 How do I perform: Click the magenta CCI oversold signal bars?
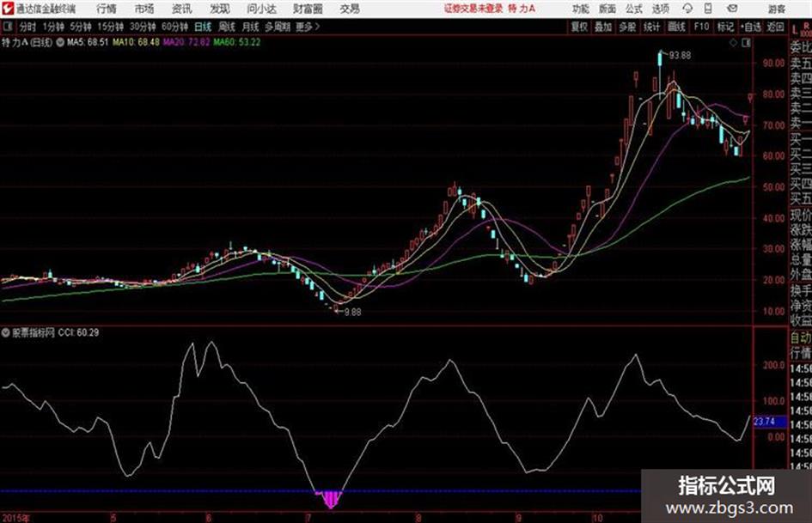pyautogui.click(x=331, y=499)
